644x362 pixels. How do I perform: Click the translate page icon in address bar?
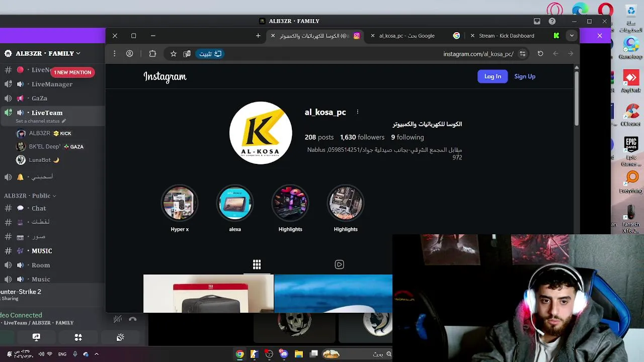coord(187,54)
